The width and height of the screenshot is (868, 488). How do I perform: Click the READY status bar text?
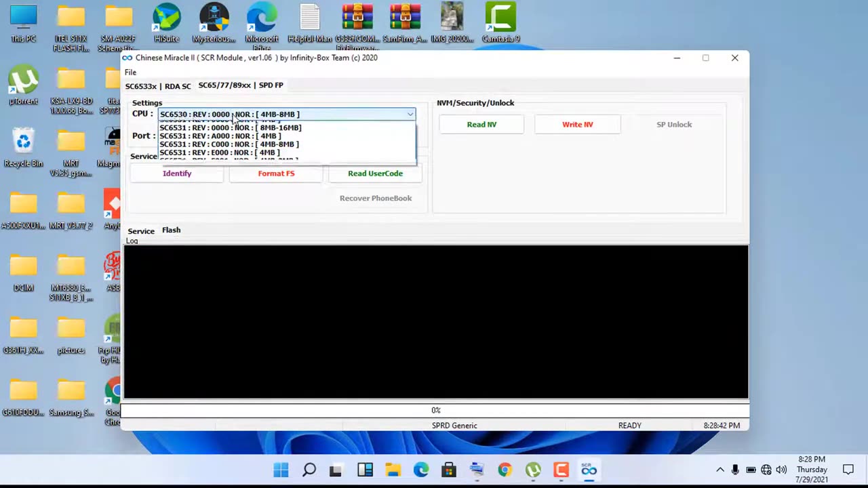click(x=629, y=426)
